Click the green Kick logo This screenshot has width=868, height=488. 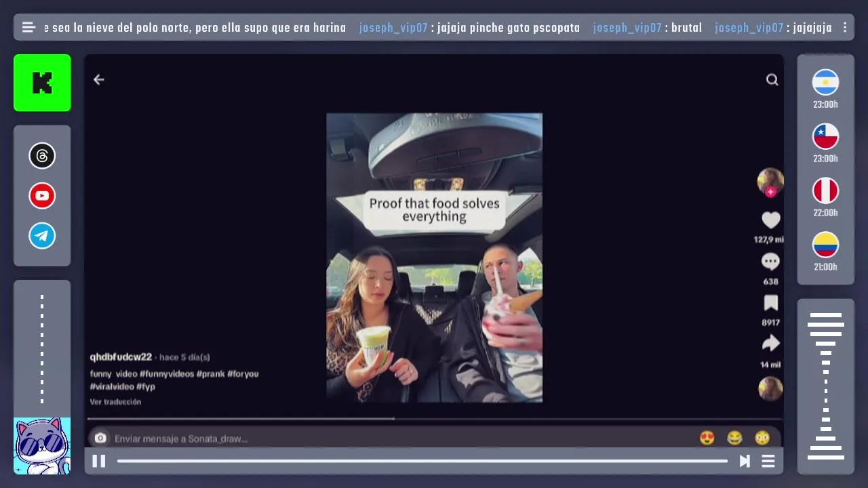[x=42, y=83]
